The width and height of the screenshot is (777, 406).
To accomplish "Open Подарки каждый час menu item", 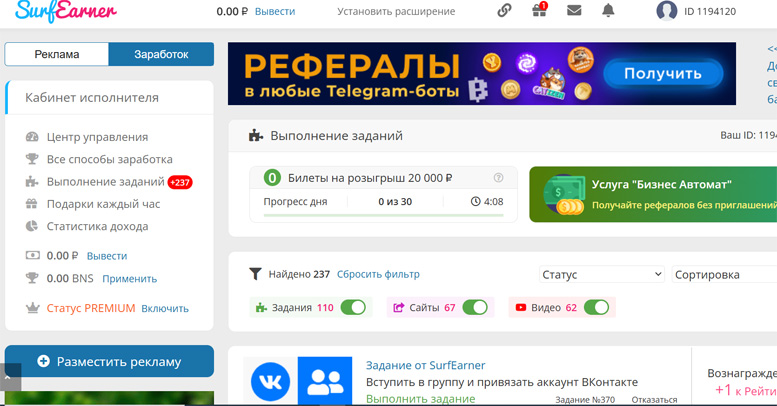I will (x=103, y=204).
